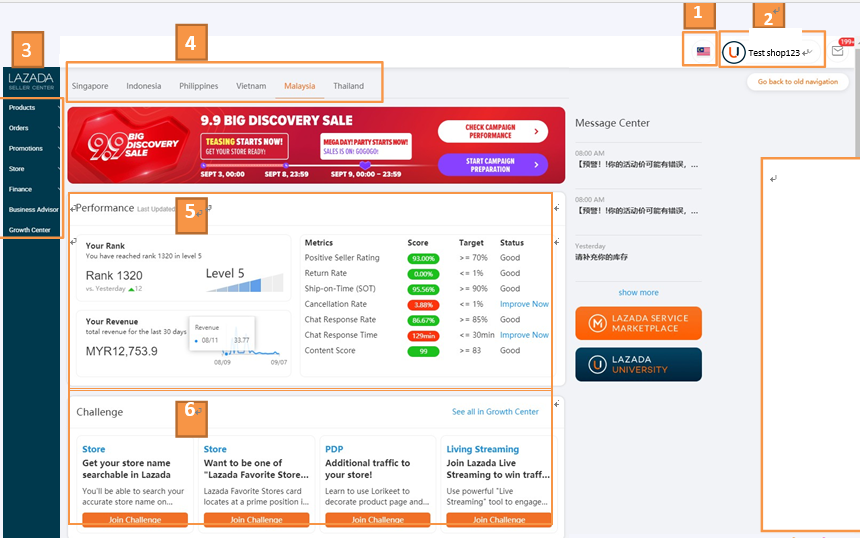The image size is (860, 538).
Task: Open the mail inbox envelope icon
Action: pyautogui.click(x=838, y=51)
